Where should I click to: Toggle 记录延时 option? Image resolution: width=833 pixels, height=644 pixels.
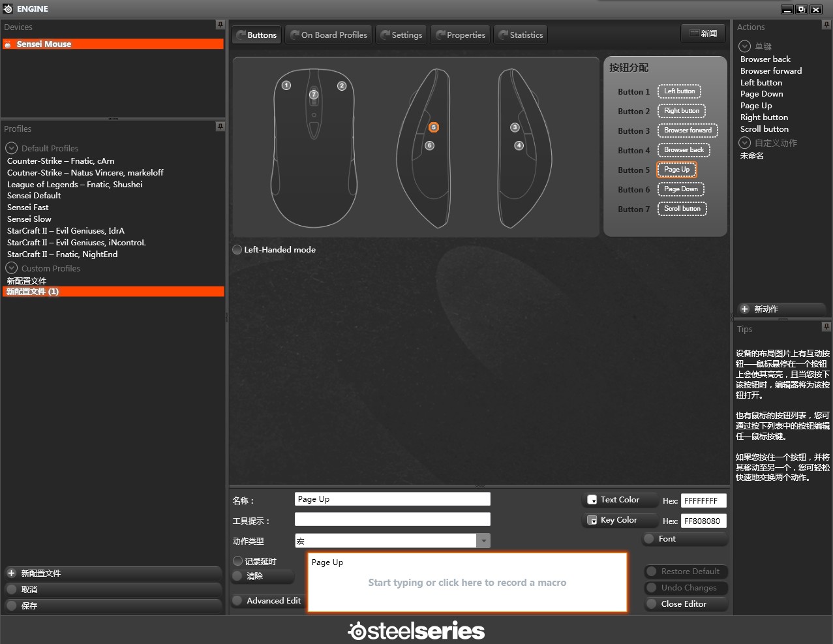click(x=237, y=561)
